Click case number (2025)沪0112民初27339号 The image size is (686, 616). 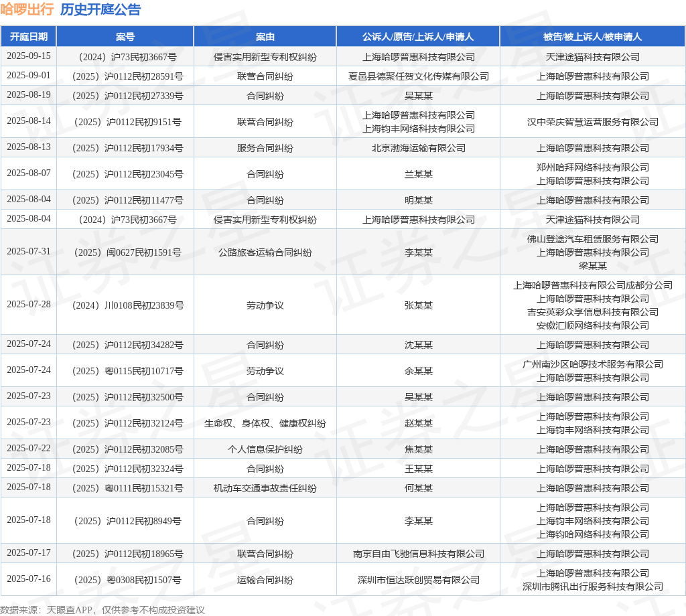tap(127, 96)
